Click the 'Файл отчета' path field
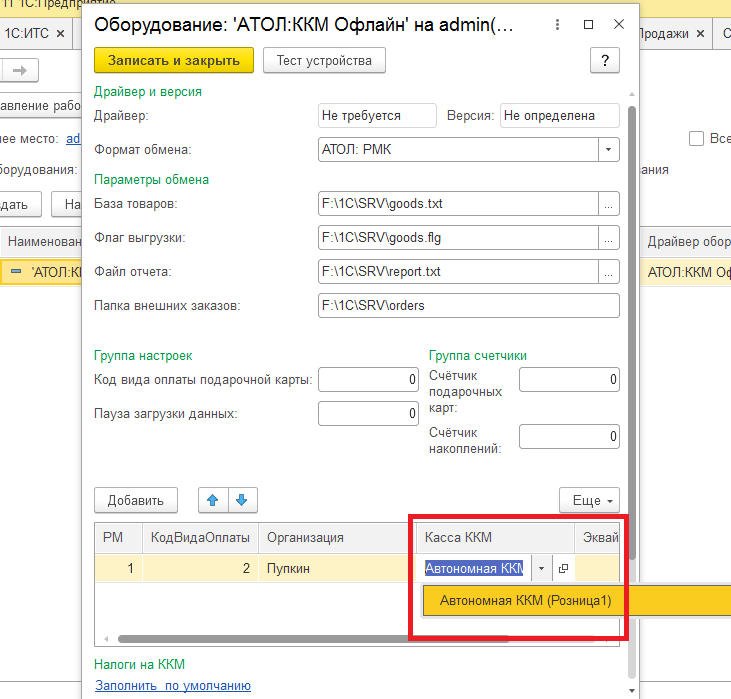The width and height of the screenshot is (731, 699). click(458, 272)
